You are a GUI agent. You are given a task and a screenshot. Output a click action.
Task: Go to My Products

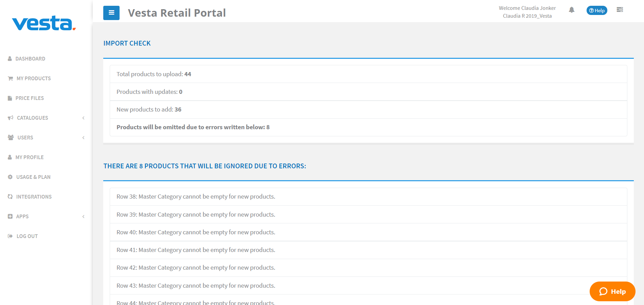(34, 79)
